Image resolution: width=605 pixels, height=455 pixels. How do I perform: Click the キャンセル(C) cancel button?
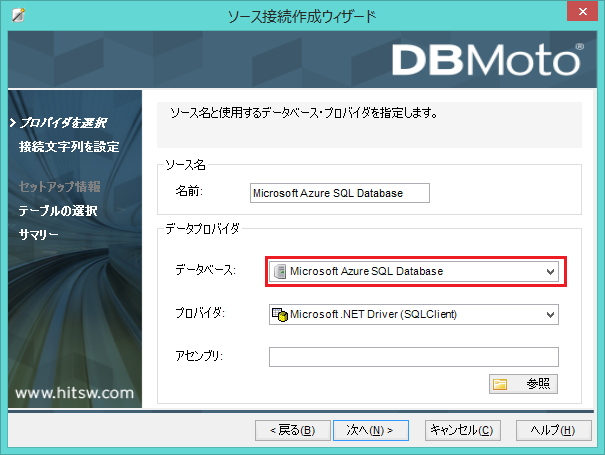pyautogui.click(x=463, y=430)
